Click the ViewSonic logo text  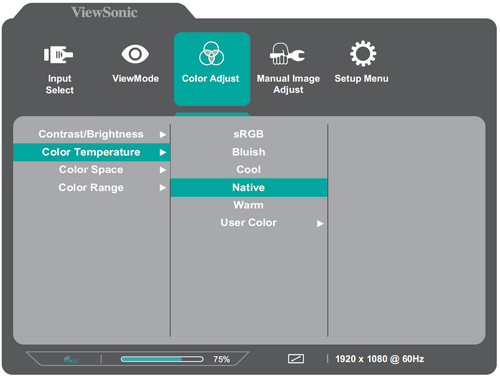104,12
